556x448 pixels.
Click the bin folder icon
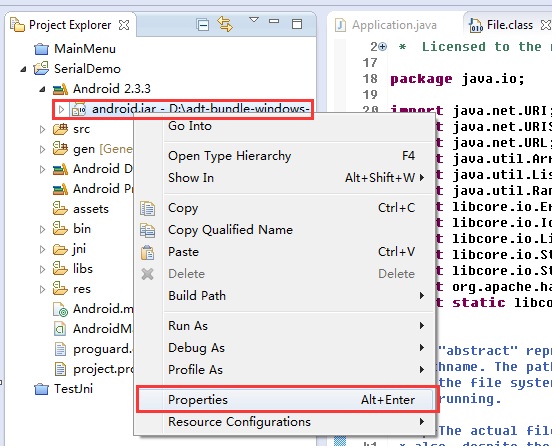point(60,228)
